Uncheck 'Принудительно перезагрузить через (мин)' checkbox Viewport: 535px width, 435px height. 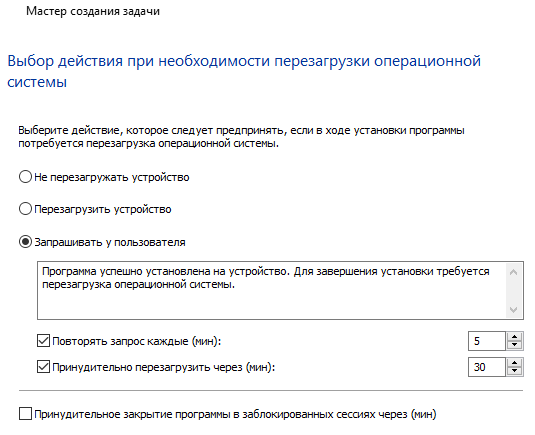coord(43,367)
